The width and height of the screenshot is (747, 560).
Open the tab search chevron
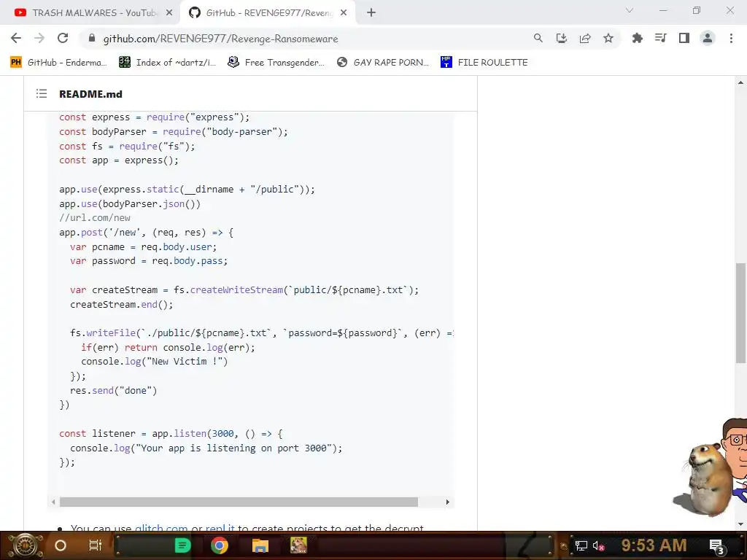630,10
